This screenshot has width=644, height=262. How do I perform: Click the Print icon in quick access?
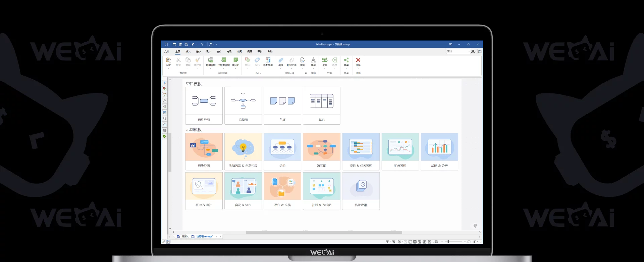click(x=186, y=44)
